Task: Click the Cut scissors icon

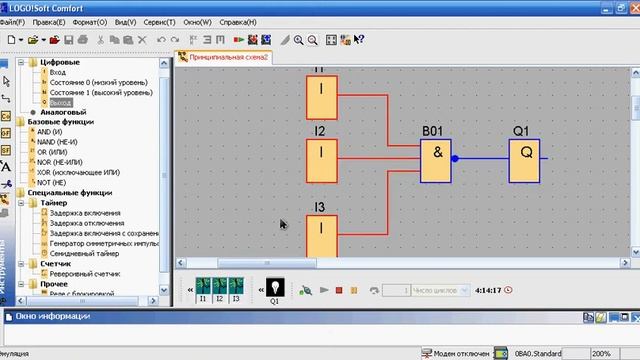Action: tap(100, 40)
